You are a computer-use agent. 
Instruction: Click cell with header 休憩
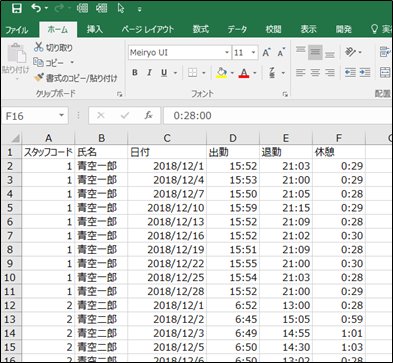[x=339, y=152]
